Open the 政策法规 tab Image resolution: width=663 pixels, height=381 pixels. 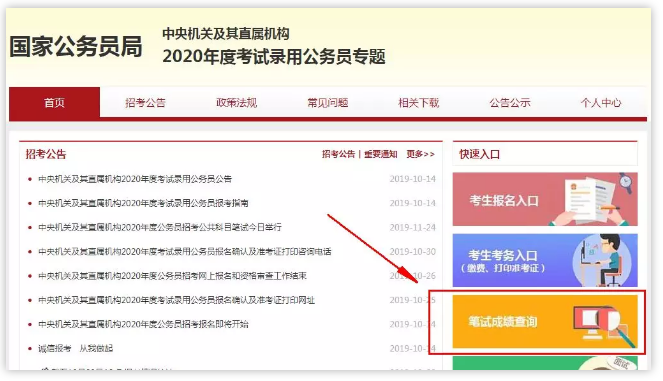236,102
